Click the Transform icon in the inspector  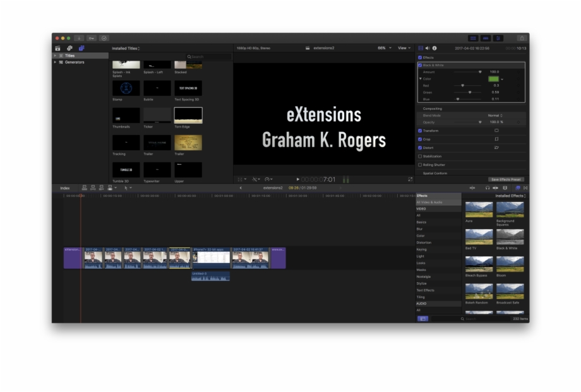coord(498,131)
